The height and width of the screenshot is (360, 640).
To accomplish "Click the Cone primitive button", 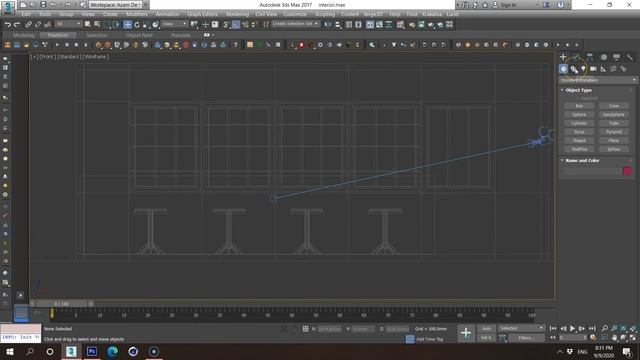I will click(613, 106).
